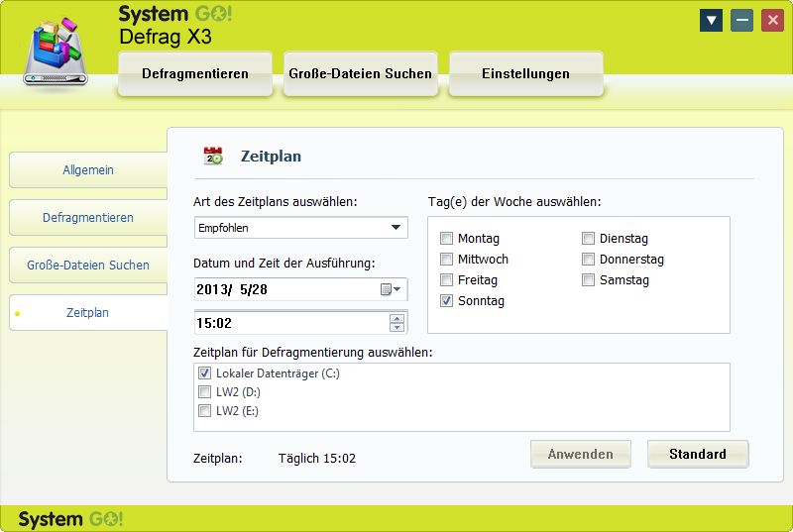Click the Täglich 15:02 schedule text
The image size is (793, 532).
click(x=317, y=459)
